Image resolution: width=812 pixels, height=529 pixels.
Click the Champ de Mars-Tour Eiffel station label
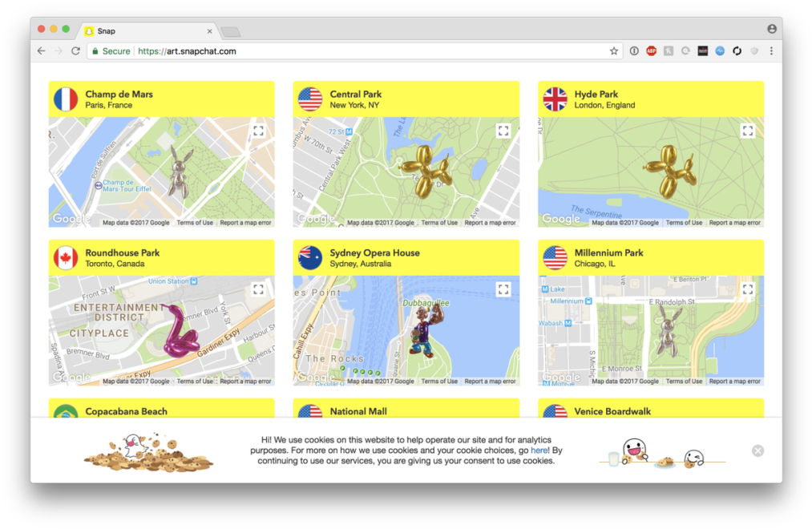tap(123, 185)
